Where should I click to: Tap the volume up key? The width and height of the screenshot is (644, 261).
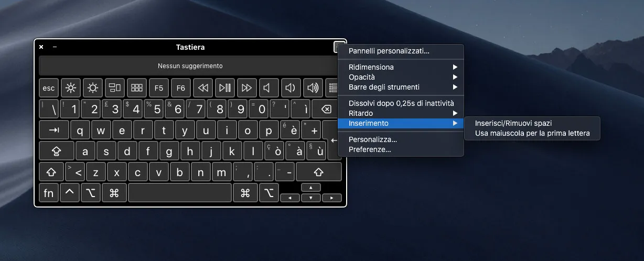(x=313, y=88)
